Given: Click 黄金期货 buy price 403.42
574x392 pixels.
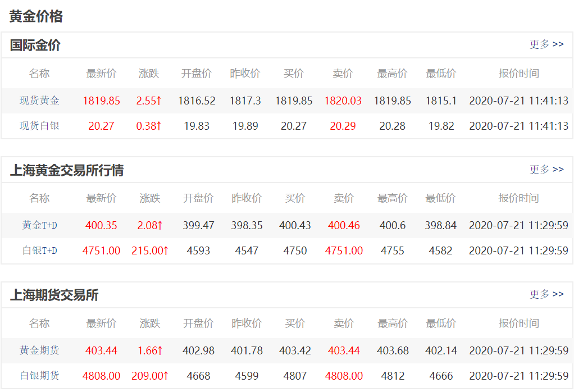Looking at the screenshot, I should 295,350.
